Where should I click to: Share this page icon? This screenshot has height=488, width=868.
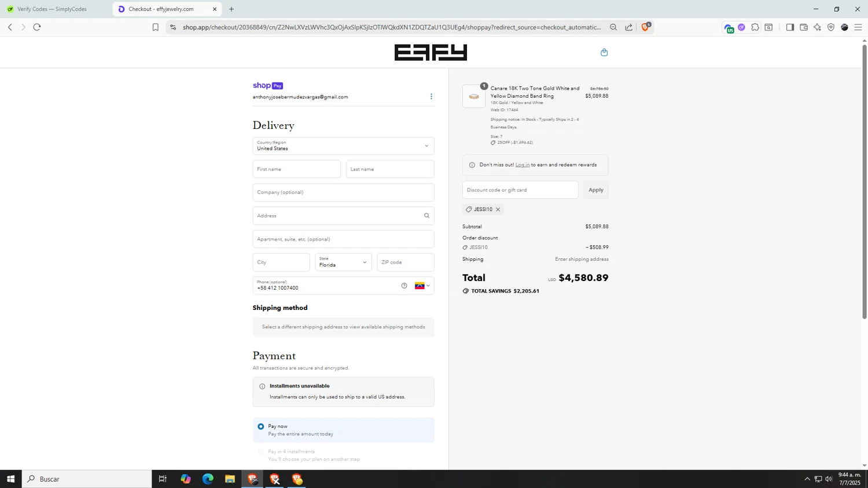[628, 27]
